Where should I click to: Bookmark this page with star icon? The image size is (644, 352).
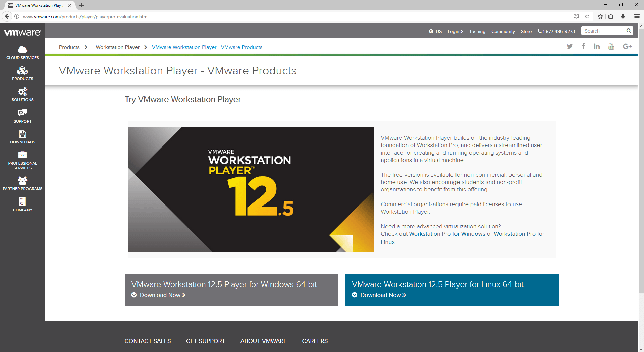pos(600,16)
